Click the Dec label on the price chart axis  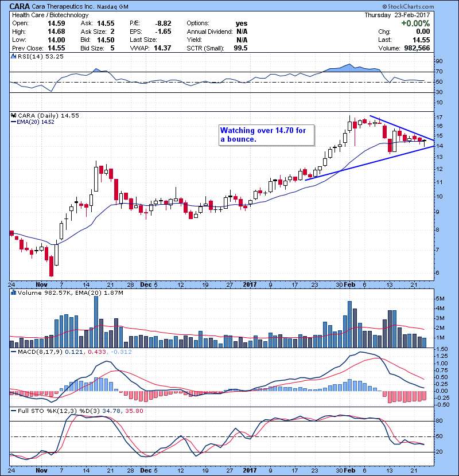(146, 285)
